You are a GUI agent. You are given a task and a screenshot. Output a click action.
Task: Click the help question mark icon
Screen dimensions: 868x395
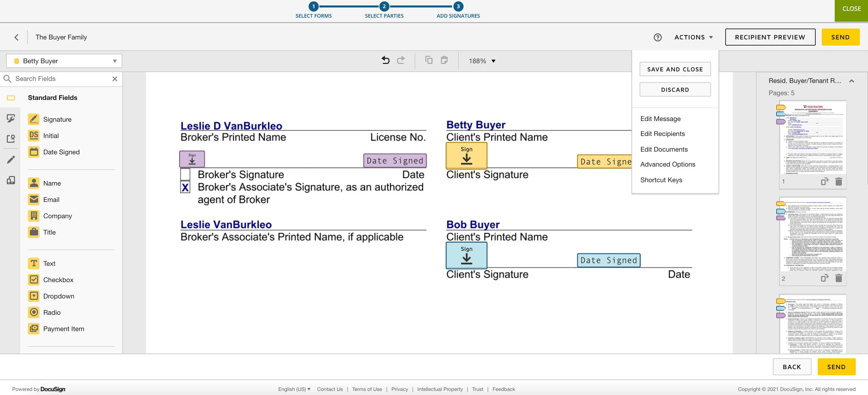coord(657,37)
